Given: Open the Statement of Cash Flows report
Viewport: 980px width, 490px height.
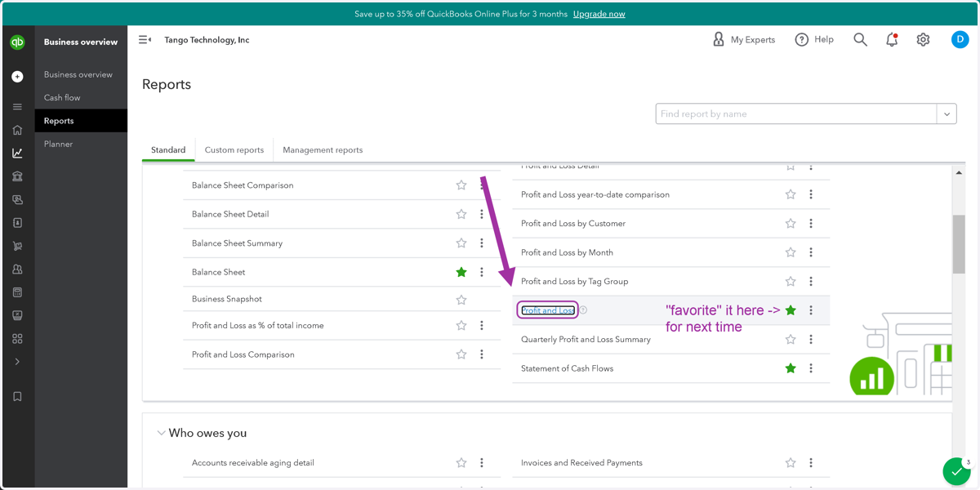Looking at the screenshot, I should (567, 368).
